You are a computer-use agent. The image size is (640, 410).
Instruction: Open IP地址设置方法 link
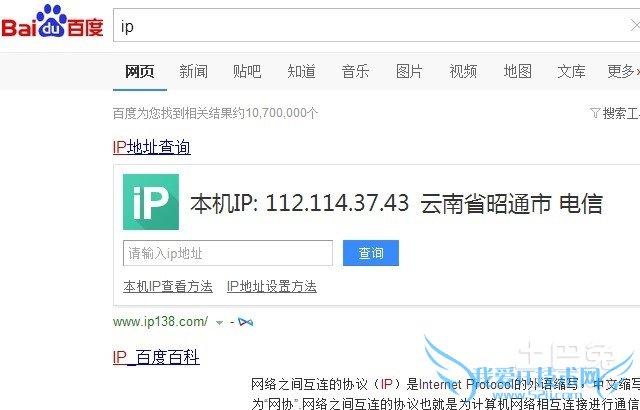272,286
